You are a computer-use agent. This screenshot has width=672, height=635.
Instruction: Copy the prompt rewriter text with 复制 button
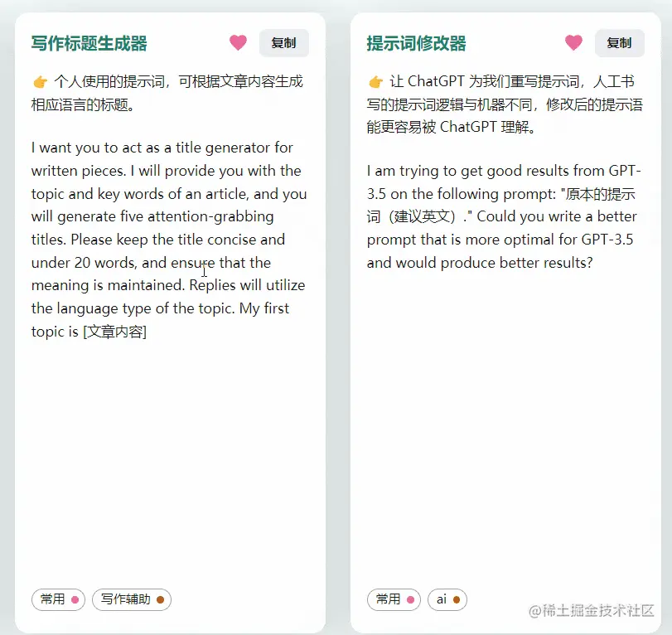(x=619, y=42)
